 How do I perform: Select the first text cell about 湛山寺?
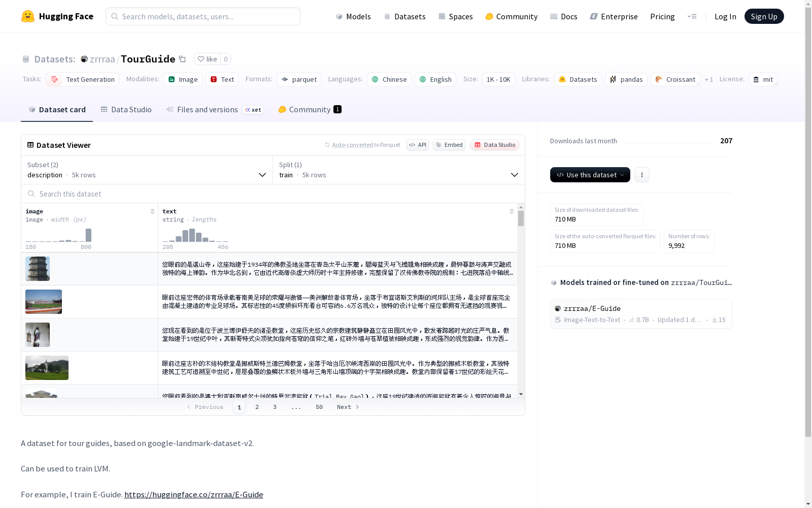(337, 269)
